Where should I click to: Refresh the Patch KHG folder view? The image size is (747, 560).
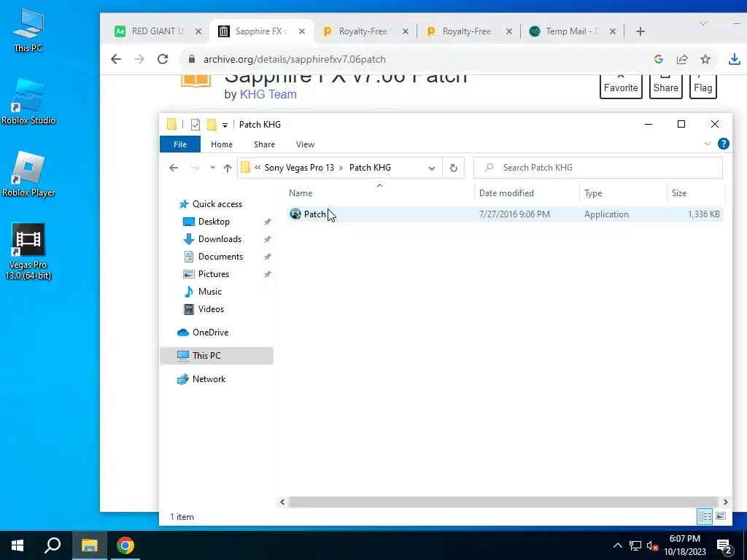tap(454, 168)
